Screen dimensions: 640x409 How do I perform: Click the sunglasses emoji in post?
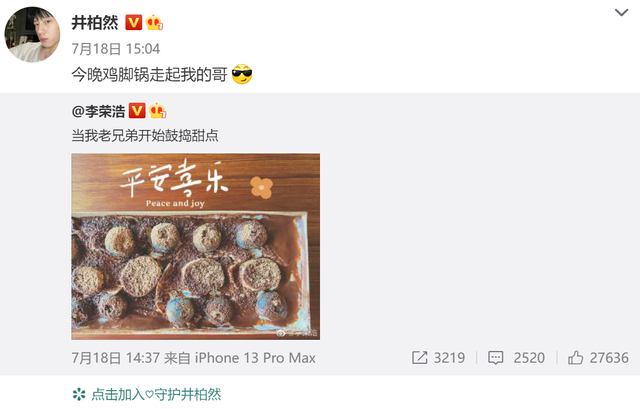tap(242, 74)
